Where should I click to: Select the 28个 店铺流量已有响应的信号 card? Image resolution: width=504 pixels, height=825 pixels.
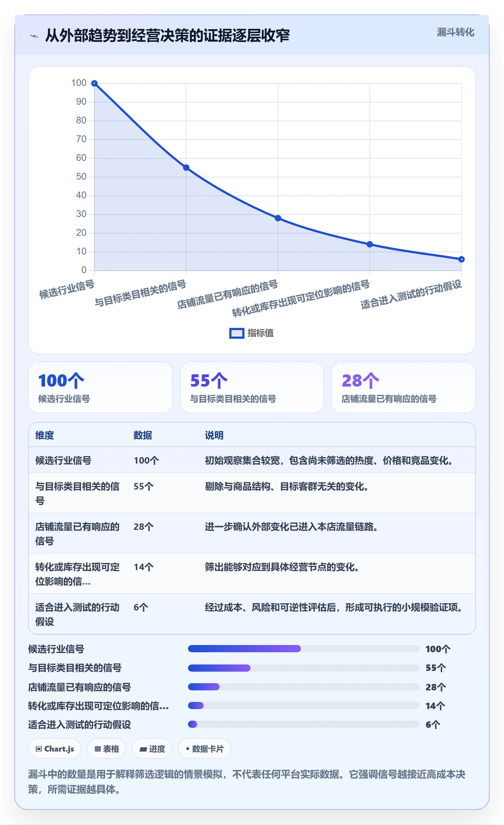tap(404, 387)
